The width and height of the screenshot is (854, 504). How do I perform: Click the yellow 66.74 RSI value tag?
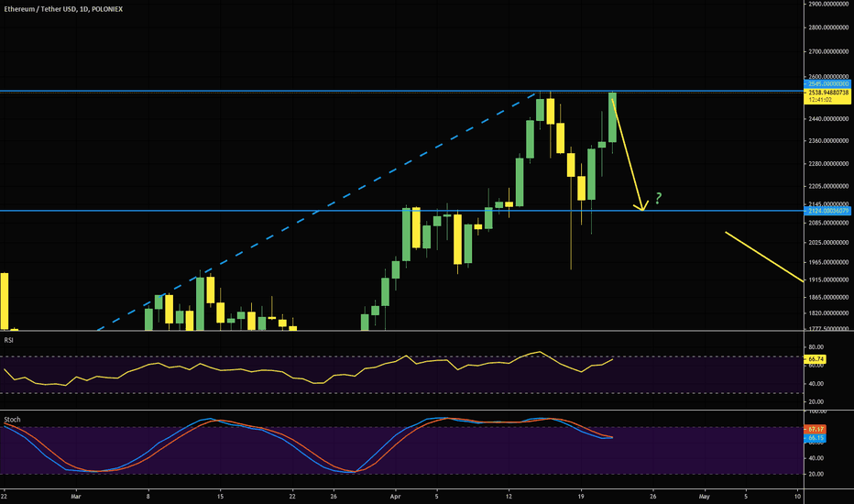(x=816, y=359)
